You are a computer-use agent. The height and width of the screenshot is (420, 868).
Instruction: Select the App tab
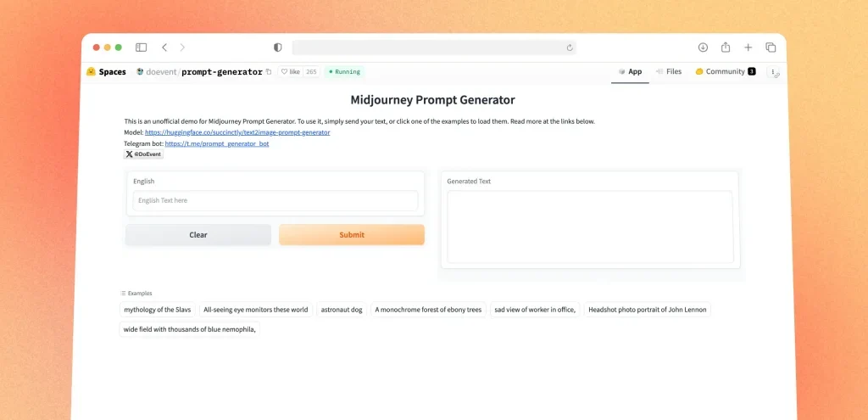coord(630,72)
